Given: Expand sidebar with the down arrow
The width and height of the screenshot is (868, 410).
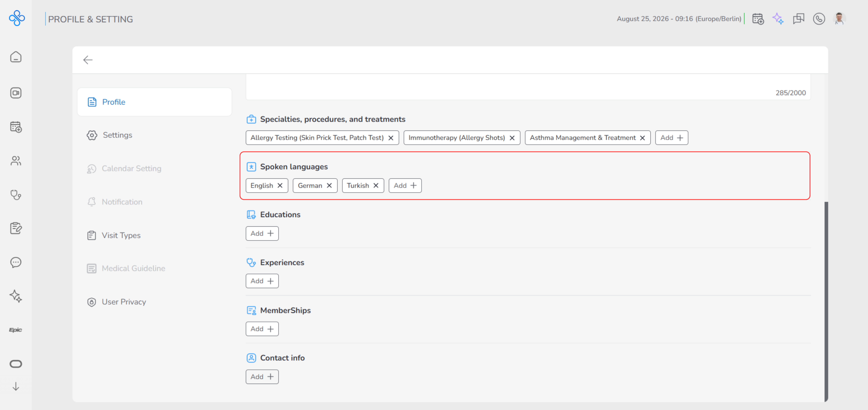Looking at the screenshot, I should coord(16,386).
